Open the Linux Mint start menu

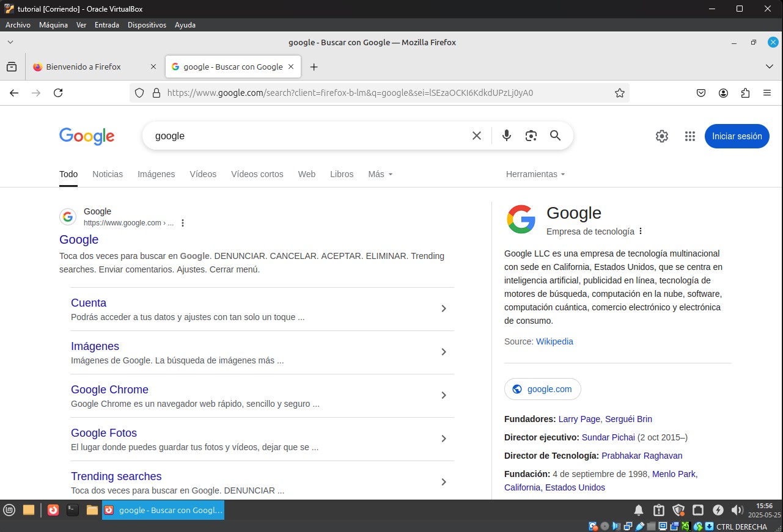click(9, 510)
